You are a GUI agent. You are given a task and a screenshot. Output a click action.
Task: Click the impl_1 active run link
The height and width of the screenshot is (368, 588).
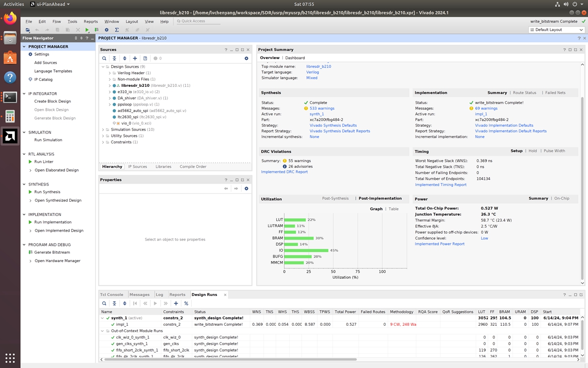[481, 114]
